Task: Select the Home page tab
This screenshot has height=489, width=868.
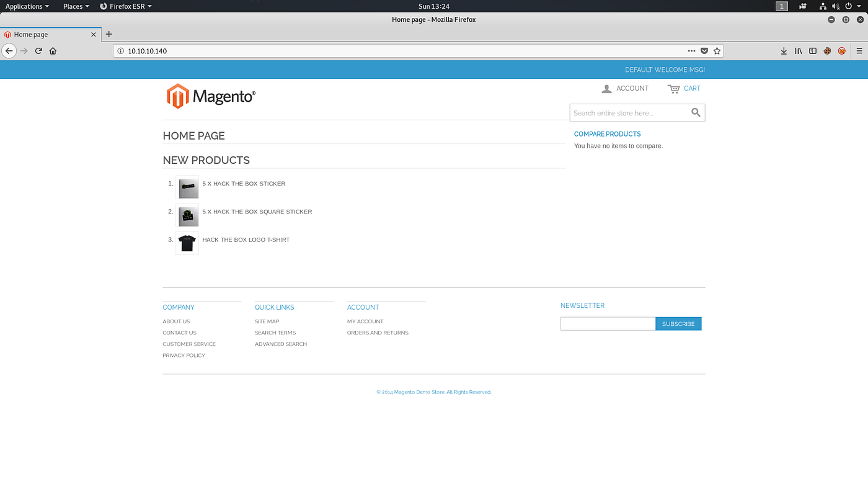Action: point(50,35)
